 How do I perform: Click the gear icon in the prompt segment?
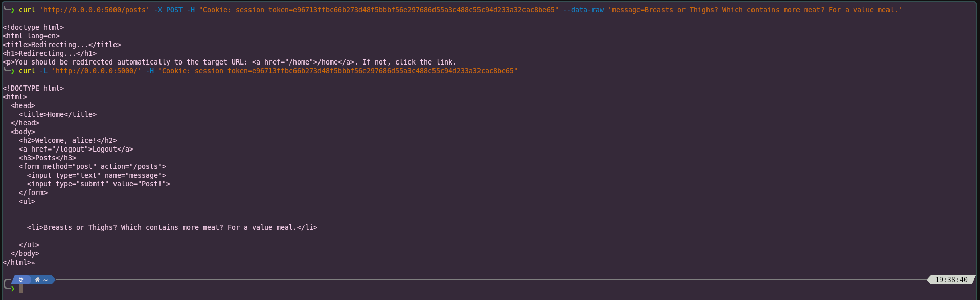pyautogui.click(x=21, y=280)
